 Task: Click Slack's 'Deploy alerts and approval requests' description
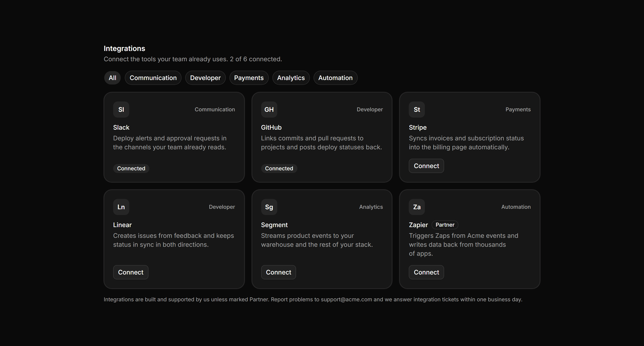click(170, 143)
